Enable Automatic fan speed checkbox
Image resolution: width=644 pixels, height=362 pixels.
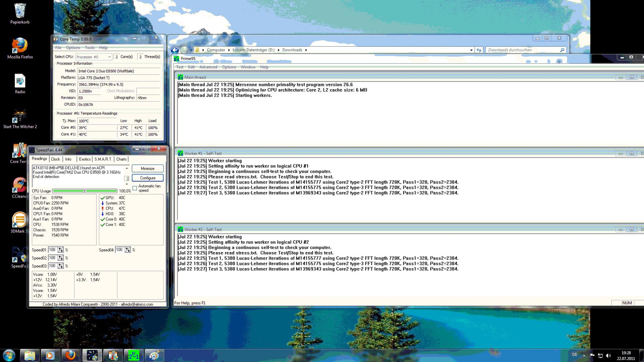(135, 188)
